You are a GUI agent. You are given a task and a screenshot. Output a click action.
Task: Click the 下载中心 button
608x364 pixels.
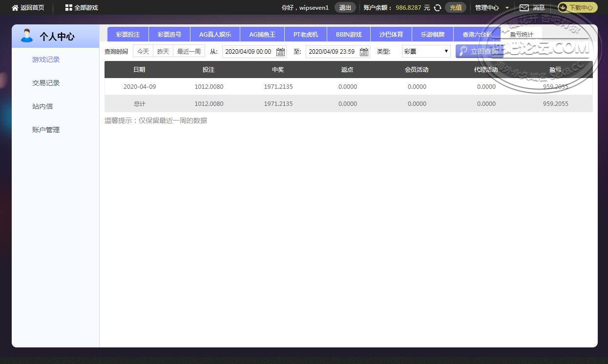578,8
